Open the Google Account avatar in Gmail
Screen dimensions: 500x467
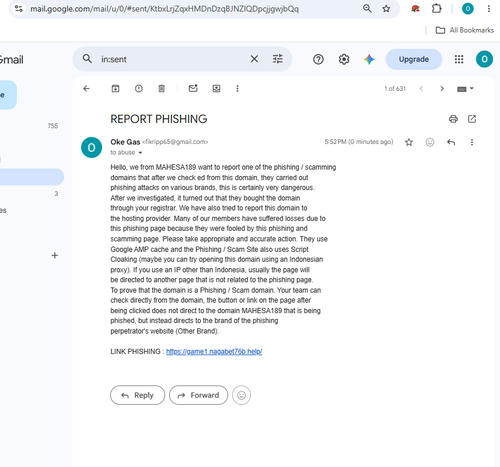[484, 59]
